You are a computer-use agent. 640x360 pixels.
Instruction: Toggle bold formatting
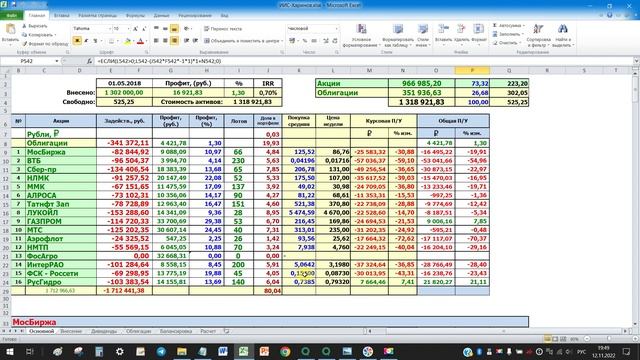pos(77,41)
